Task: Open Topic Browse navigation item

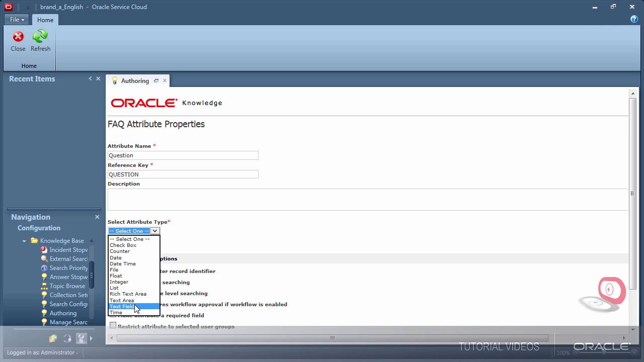Action: 67,286
